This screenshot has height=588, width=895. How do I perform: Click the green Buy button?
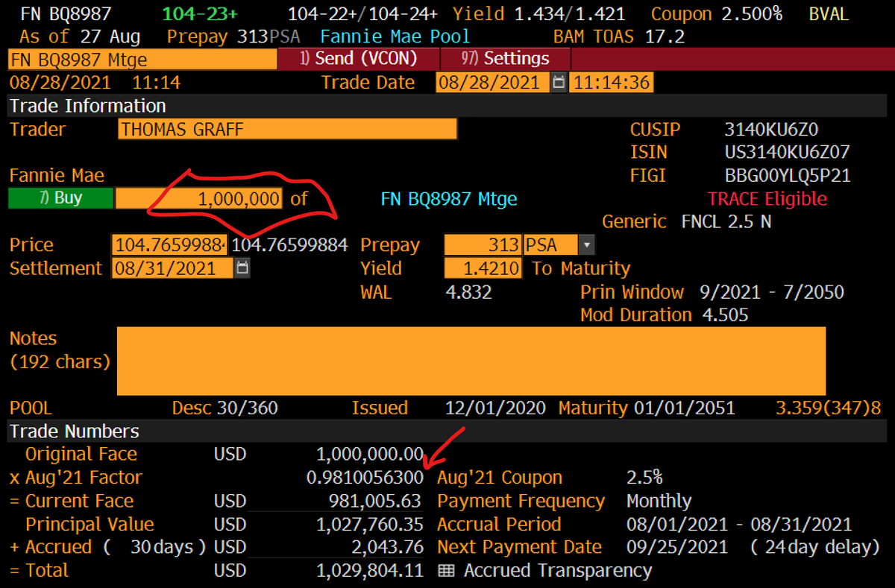[60, 199]
